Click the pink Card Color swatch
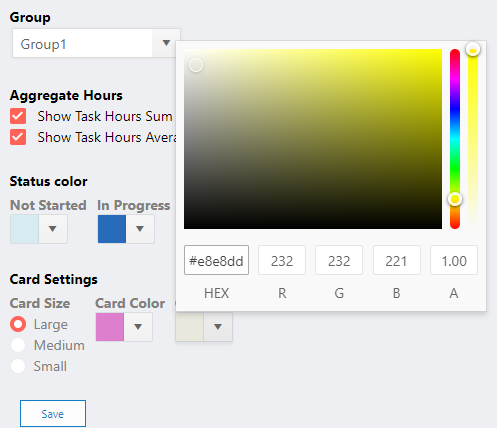This screenshot has height=428, width=497. click(x=110, y=327)
